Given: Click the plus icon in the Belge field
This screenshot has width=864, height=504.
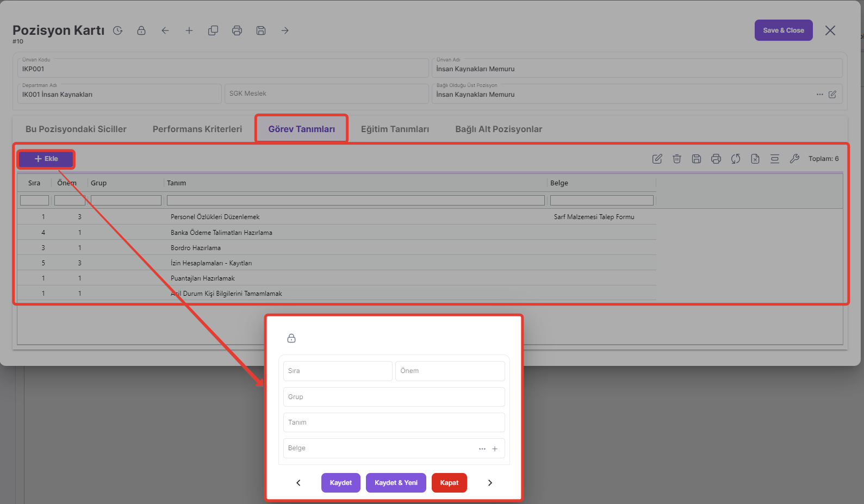Looking at the screenshot, I should coord(495,449).
